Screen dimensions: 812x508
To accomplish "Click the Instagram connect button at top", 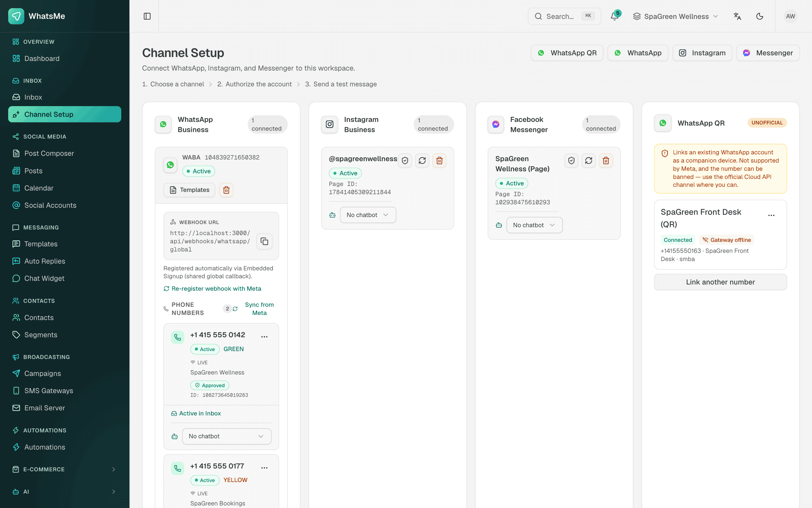I will pyautogui.click(x=702, y=53).
